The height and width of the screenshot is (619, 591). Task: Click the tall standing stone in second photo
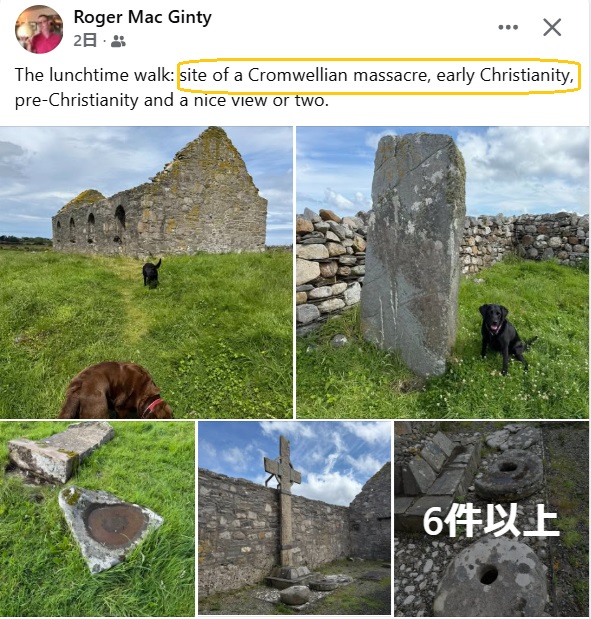click(413, 253)
